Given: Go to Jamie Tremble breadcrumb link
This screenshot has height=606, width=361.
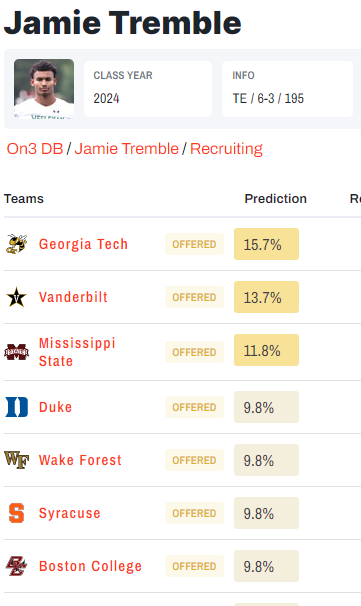Looking at the screenshot, I should pyautogui.click(x=126, y=149).
